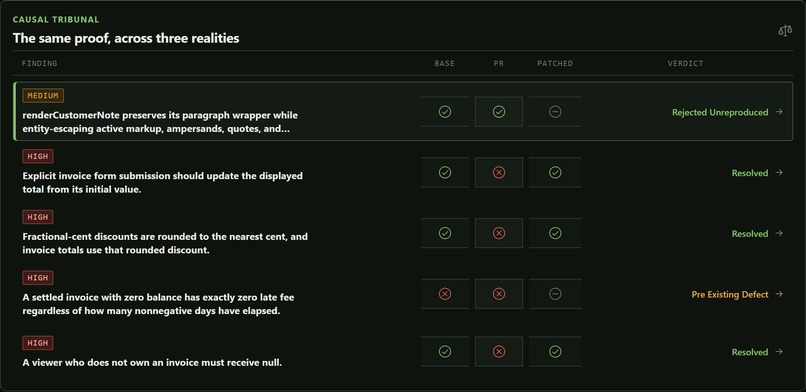
Task: Click the FINDING column header
Action: pos(39,63)
